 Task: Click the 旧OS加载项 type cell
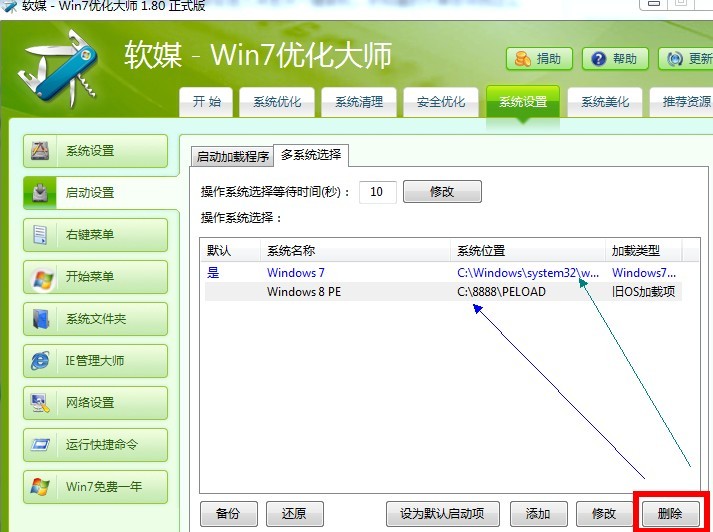coord(643,291)
